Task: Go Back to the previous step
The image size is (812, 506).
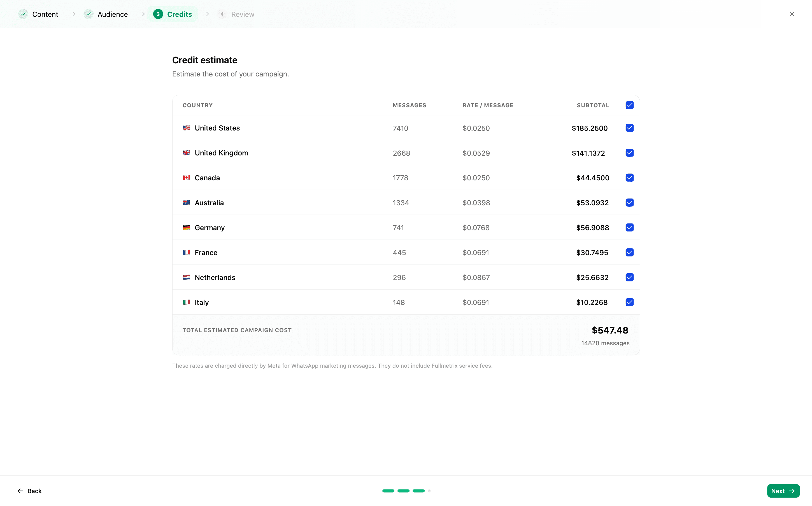Action: click(29, 491)
